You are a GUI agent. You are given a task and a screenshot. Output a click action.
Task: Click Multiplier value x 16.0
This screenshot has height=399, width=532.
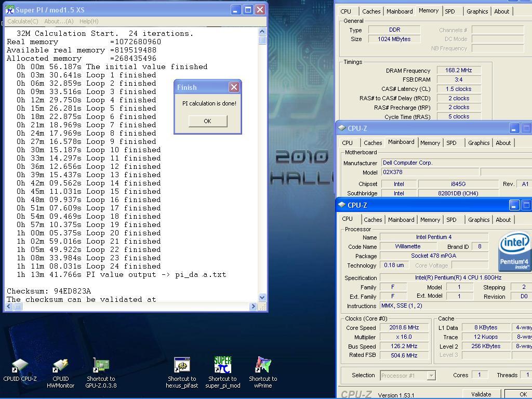404,337
